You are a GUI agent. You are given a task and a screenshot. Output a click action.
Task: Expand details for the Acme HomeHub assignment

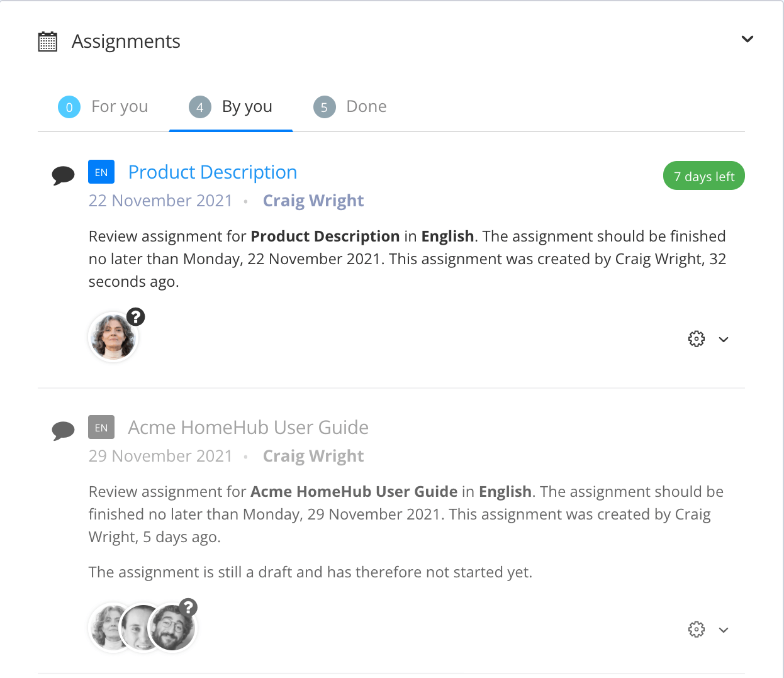pyautogui.click(x=724, y=629)
